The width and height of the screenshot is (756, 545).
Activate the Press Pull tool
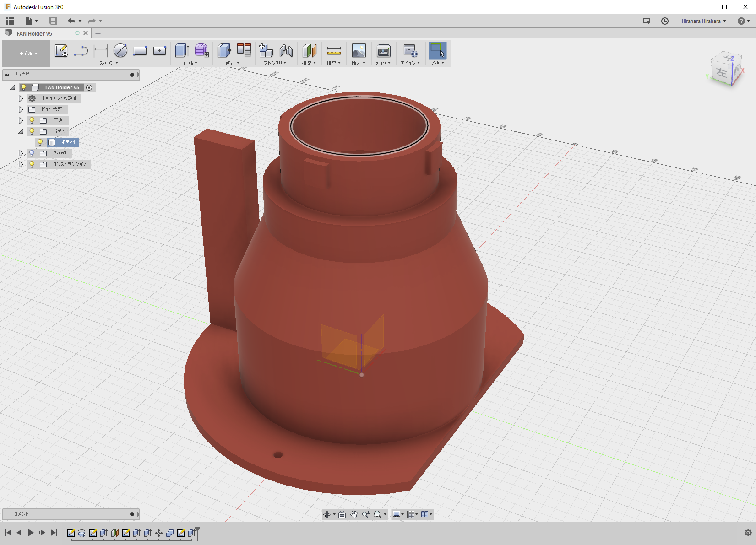(224, 51)
